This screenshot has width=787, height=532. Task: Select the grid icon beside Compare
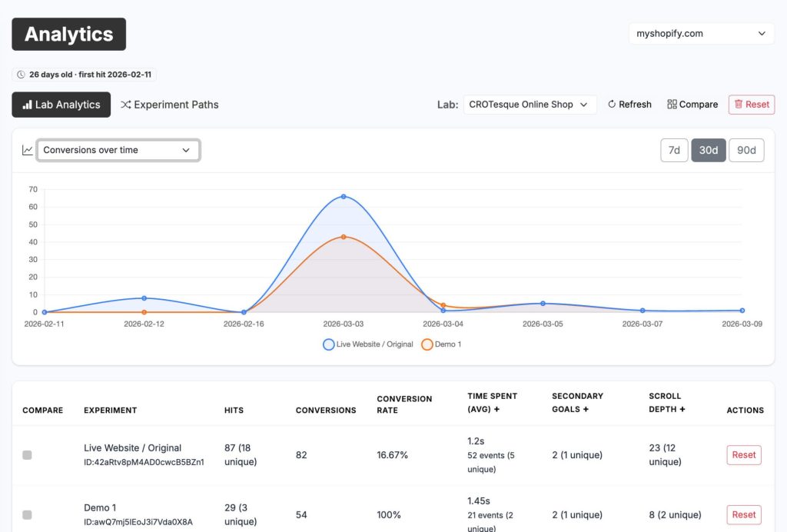672,104
